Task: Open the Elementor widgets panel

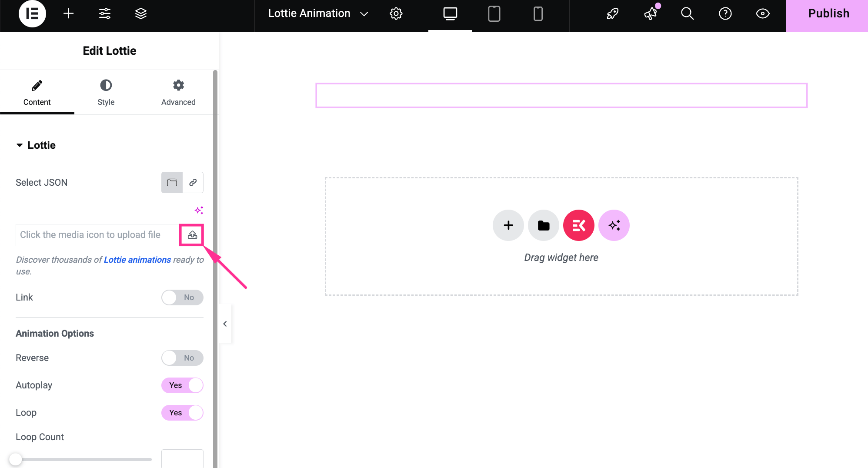Action: click(68, 13)
